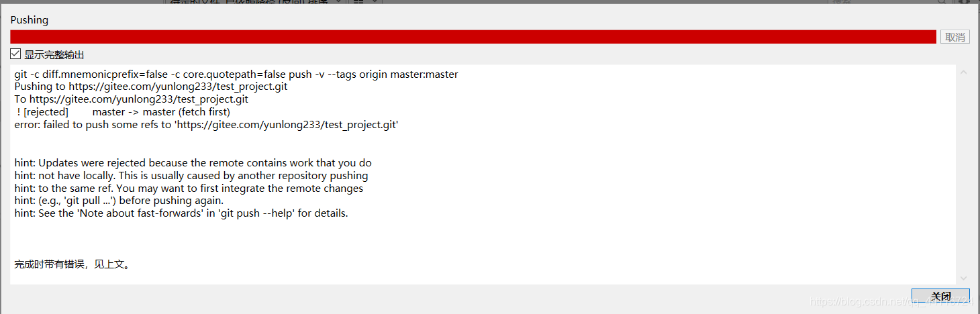Click the 'hint: to the same ref' line
This screenshot has height=314, width=980.
pyautogui.click(x=189, y=189)
